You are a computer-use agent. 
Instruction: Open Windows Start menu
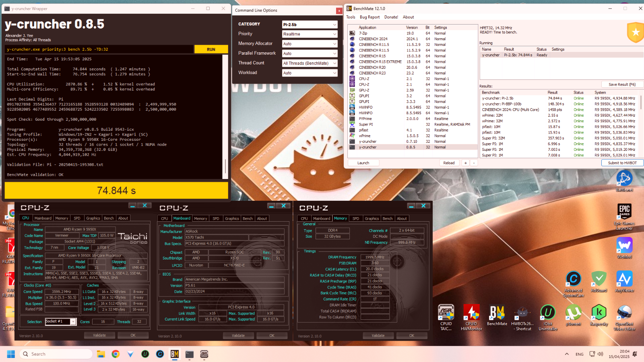click(11, 354)
